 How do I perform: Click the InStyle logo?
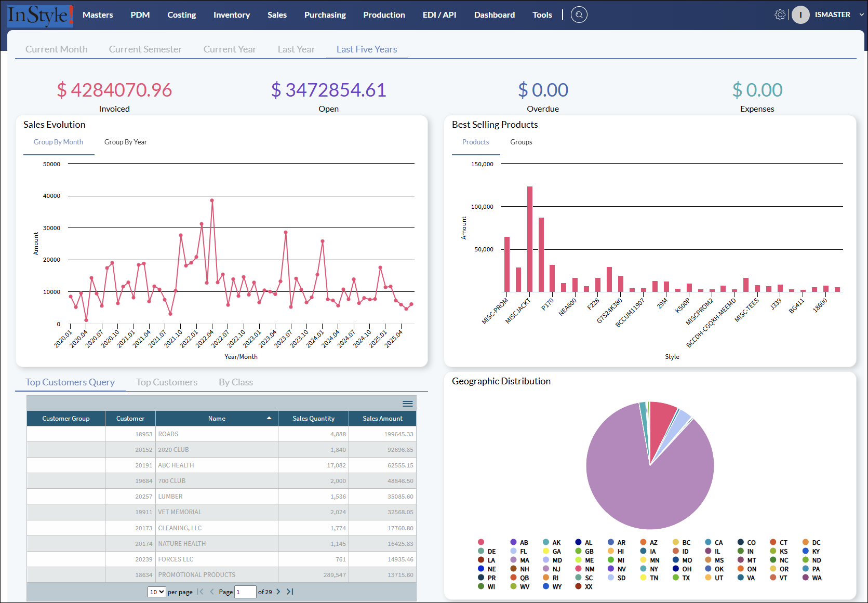pos(40,15)
